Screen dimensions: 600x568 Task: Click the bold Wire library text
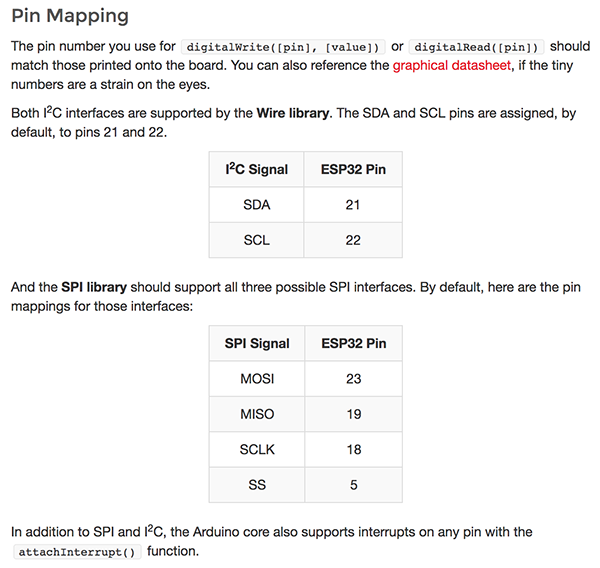click(x=292, y=113)
